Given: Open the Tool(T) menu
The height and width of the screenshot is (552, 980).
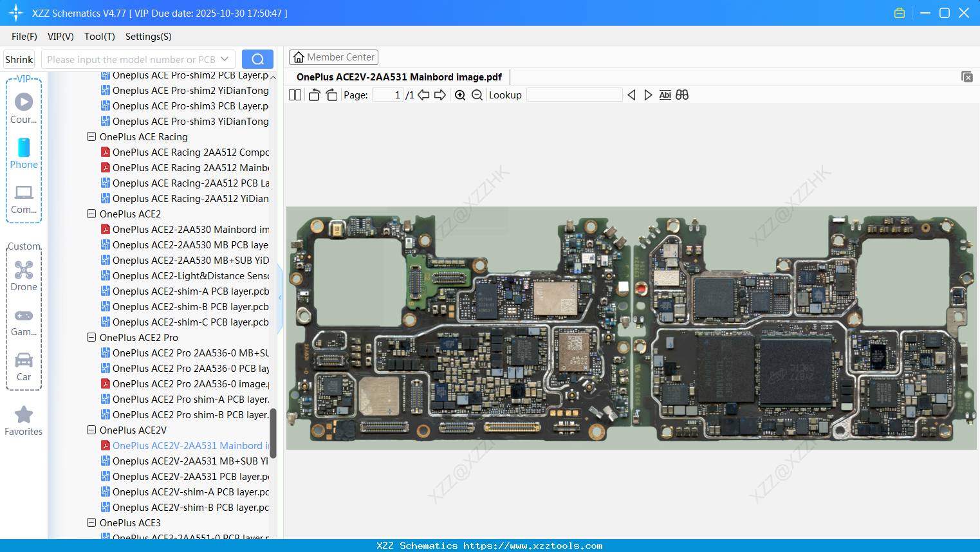Looking at the screenshot, I should pos(99,37).
